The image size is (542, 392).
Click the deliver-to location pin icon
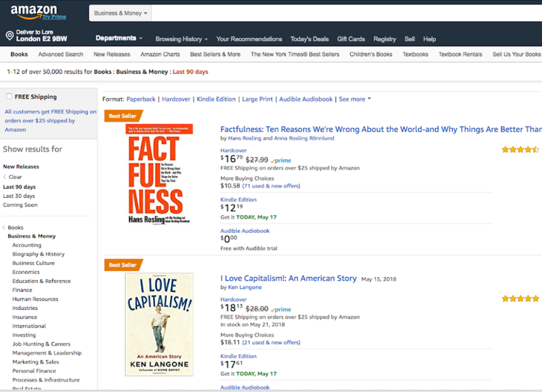click(x=10, y=36)
